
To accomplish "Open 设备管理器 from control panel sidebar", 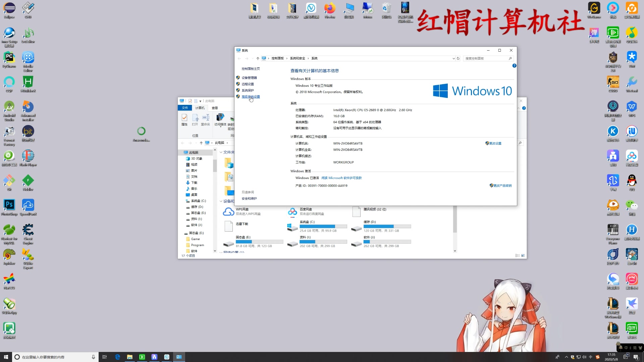I will (x=249, y=77).
